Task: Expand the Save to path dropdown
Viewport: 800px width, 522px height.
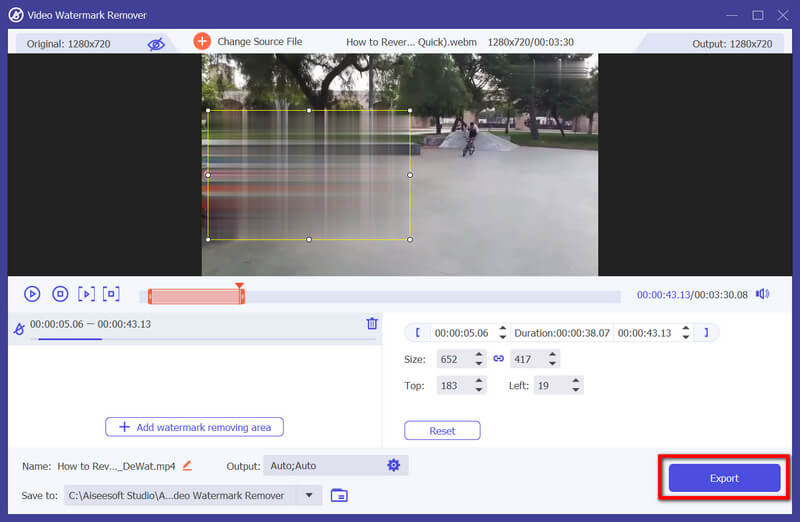Action: (309, 495)
